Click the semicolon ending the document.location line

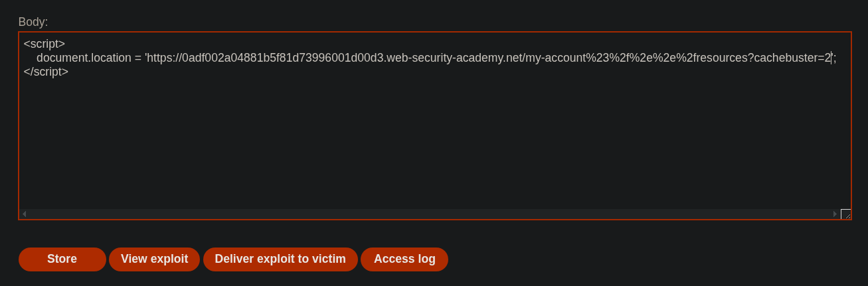835,58
